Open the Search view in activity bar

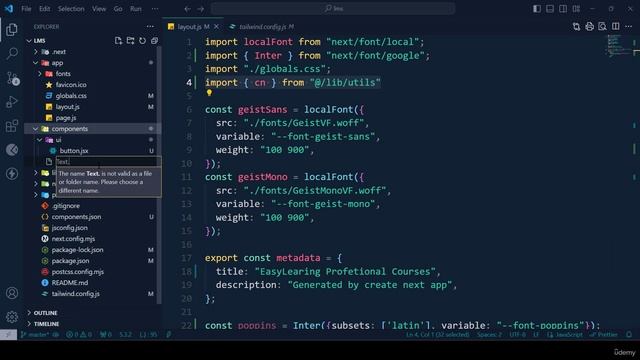click(x=12, y=53)
